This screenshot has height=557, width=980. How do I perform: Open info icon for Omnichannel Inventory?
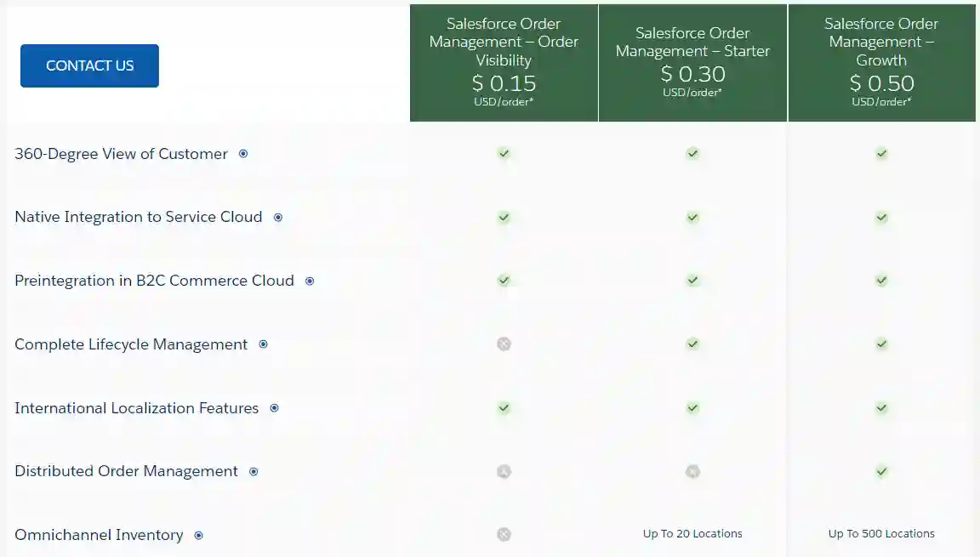click(x=198, y=535)
